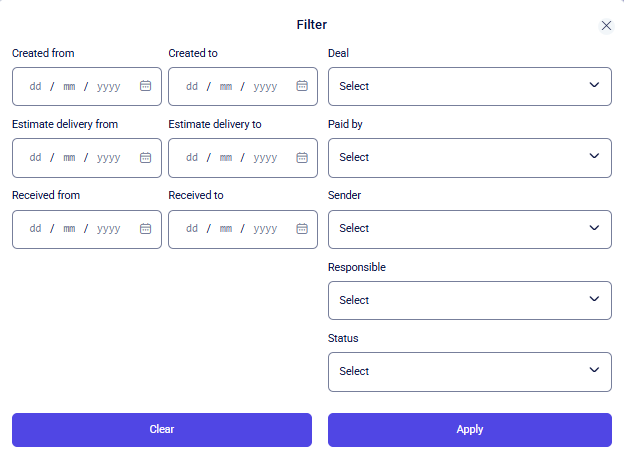
Task: Open calendar picker for Received to
Action: [x=302, y=228]
